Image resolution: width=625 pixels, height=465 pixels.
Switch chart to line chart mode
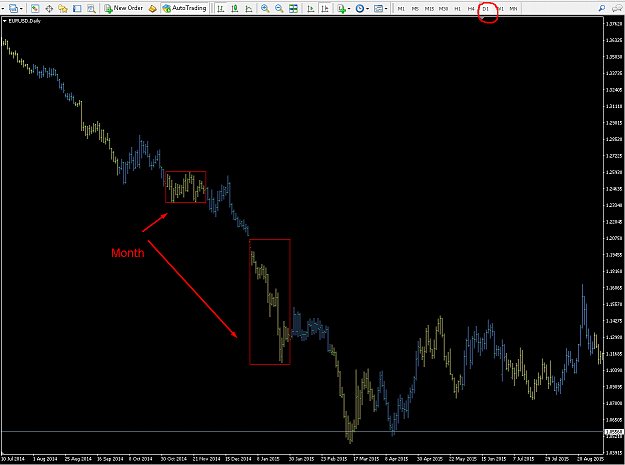click(x=249, y=8)
